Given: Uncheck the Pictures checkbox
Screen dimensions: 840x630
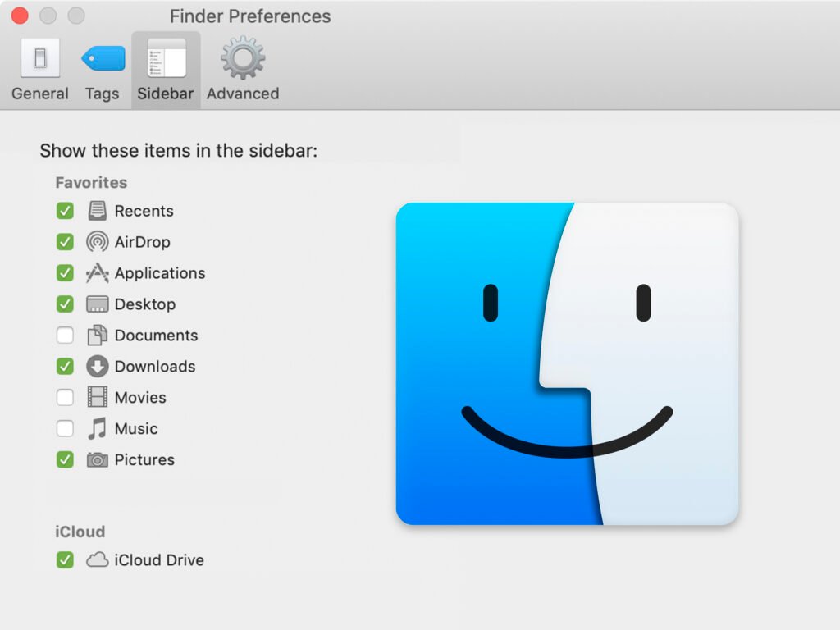Looking at the screenshot, I should tap(65, 459).
